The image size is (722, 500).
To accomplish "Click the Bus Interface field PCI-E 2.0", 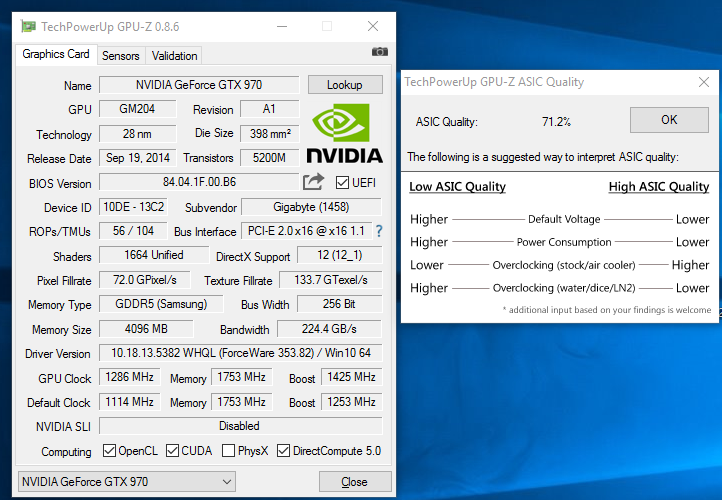I will pos(306,231).
